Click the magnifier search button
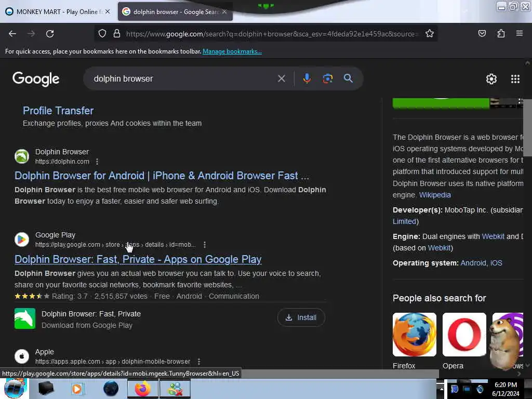Screen dimensions: 532x399 348,78
